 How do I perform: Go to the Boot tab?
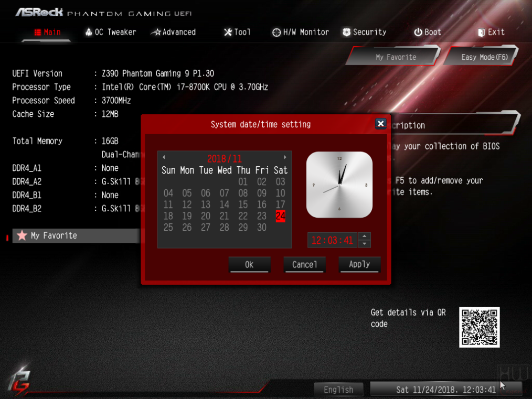[428, 32]
